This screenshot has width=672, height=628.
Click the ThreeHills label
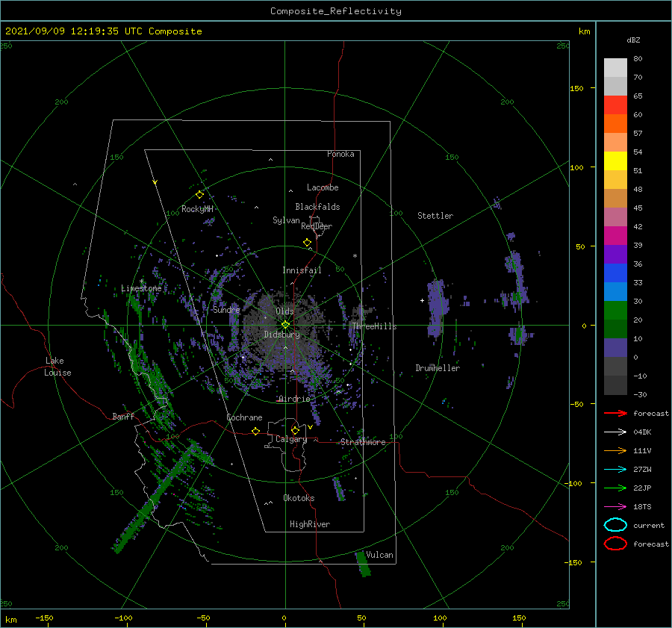374,326
